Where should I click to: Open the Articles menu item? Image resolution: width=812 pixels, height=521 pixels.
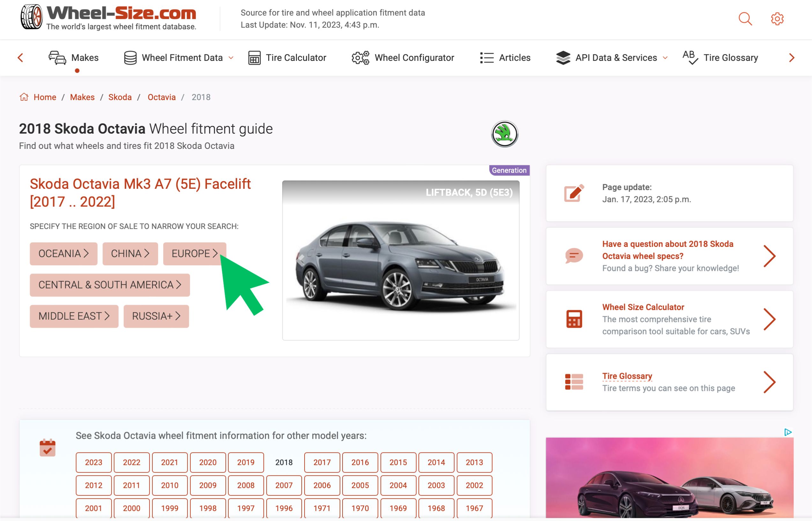pyautogui.click(x=515, y=58)
